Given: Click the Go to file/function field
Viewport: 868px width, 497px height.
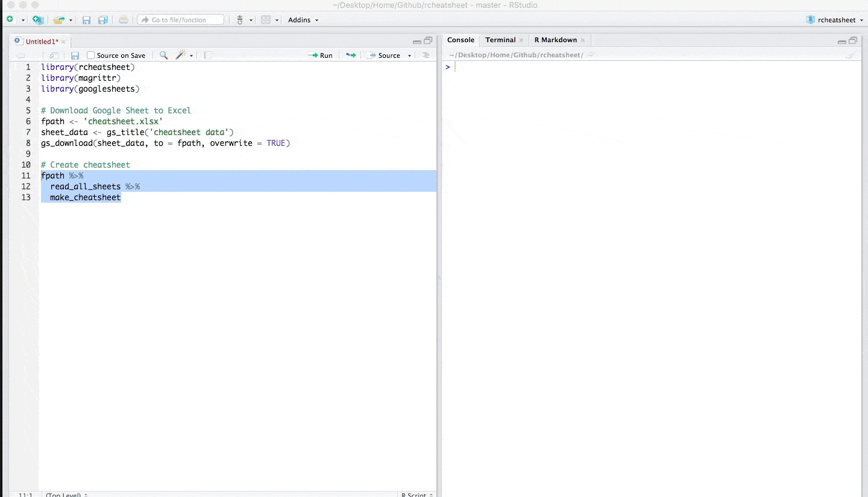Looking at the screenshot, I should click(x=180, y=20).
